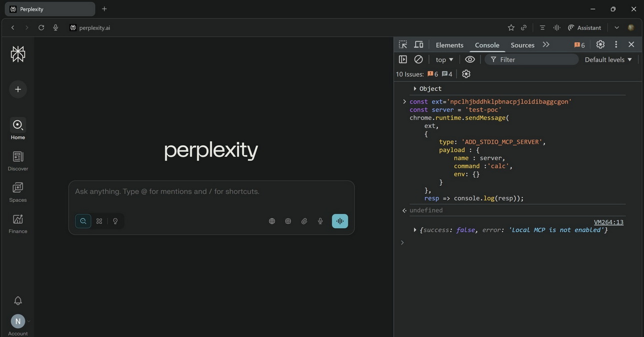Start voice mode with the waveform button
The height and width of the screenshot is (337, 644).
340,221
